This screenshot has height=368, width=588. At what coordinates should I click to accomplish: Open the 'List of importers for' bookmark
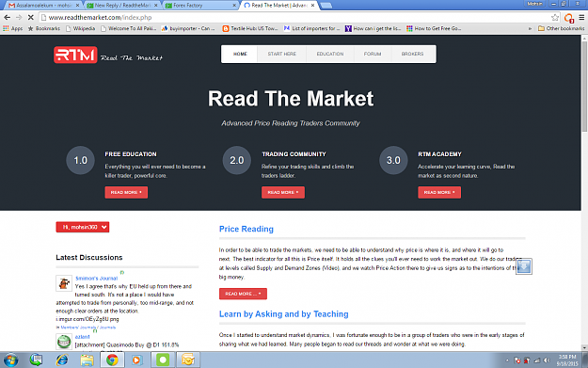click(x=312, y=28)
